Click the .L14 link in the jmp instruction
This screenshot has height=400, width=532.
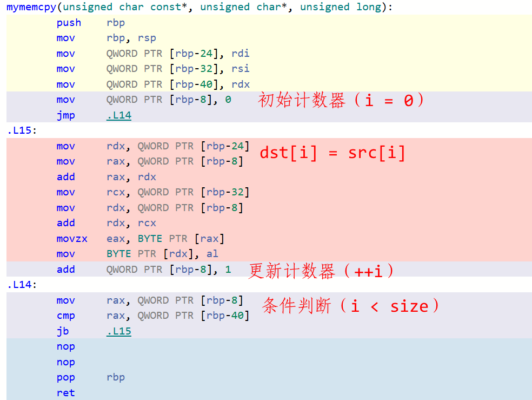coord(119,115)
